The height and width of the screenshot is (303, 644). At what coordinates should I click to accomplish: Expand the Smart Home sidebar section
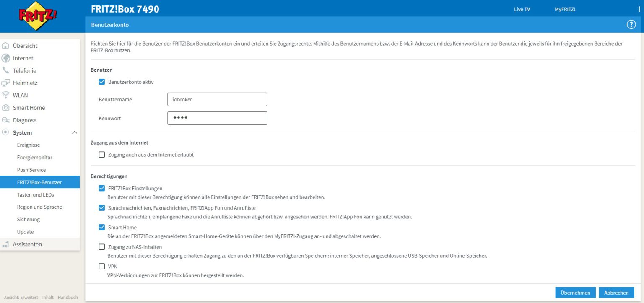pyautogui.click(x=29, y=108)
